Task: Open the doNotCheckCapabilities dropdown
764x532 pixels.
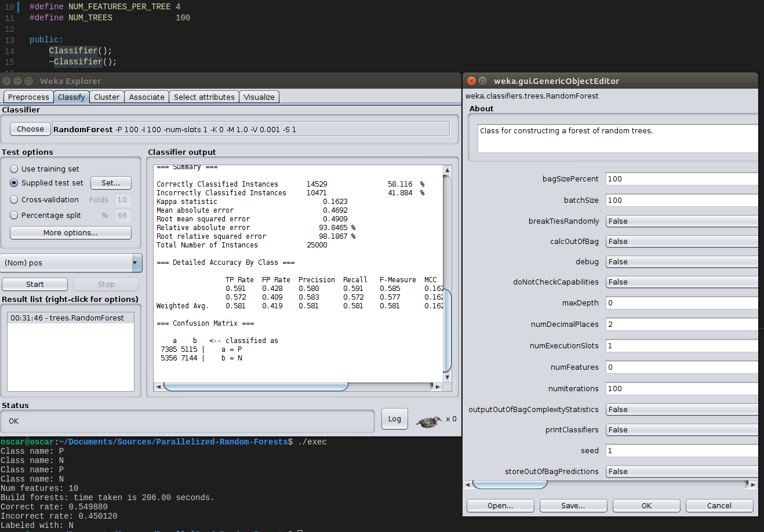Action: pos(682,282)
